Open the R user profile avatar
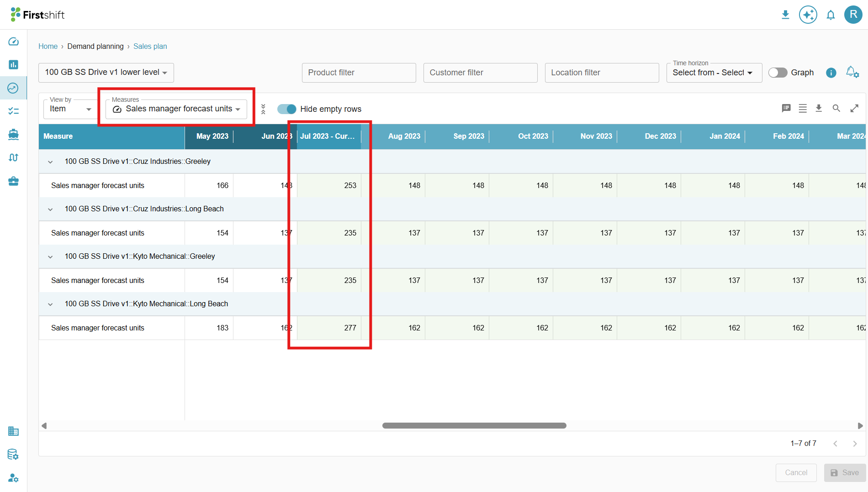Viewport: 868px width, 492px height. pyautogui.click(x=853, y=15)
